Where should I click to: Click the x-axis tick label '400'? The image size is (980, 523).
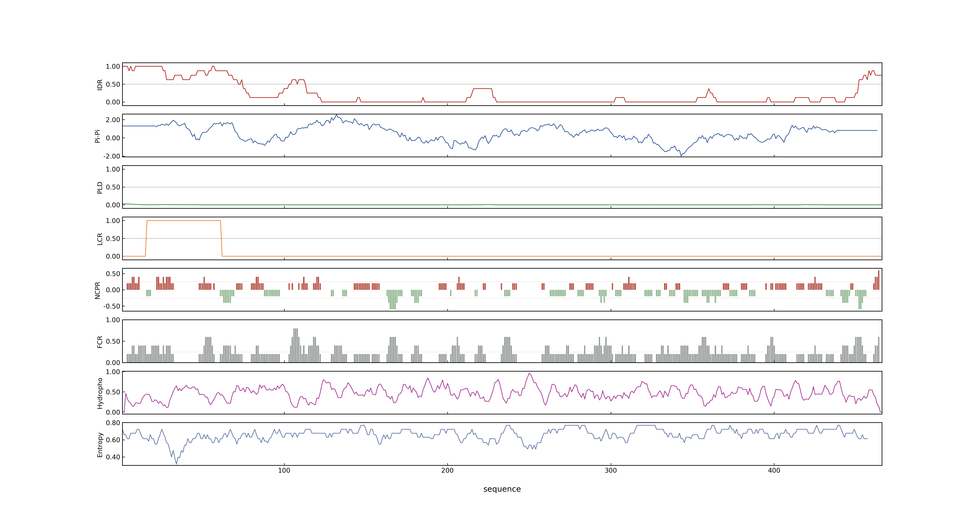click(x=774, y=470)
